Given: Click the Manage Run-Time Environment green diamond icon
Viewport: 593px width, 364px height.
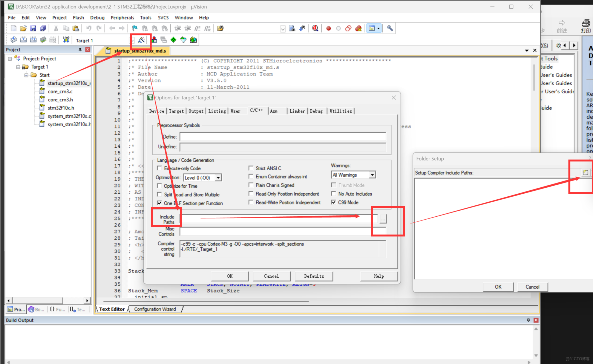Looking at the screenshot, I should 173,40.
